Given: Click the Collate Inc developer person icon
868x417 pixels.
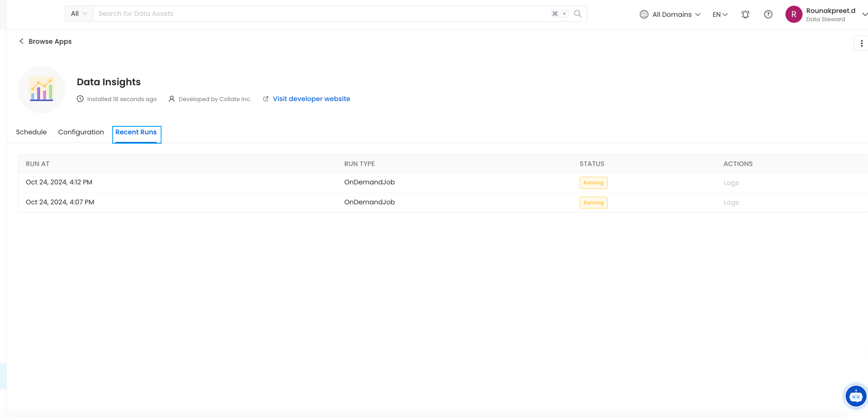Looking at the screenshot, I should [171, 99].
